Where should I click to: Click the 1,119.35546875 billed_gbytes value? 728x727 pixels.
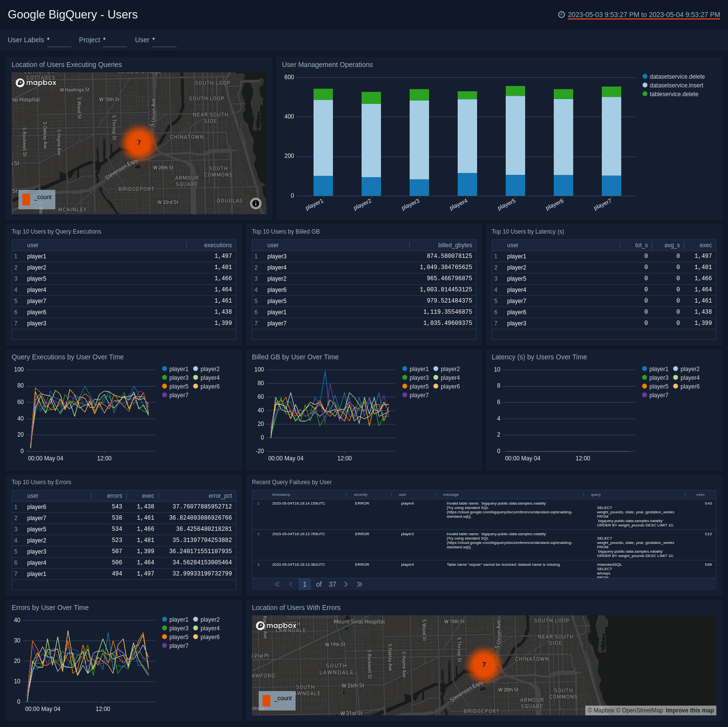tap(447, 312)
